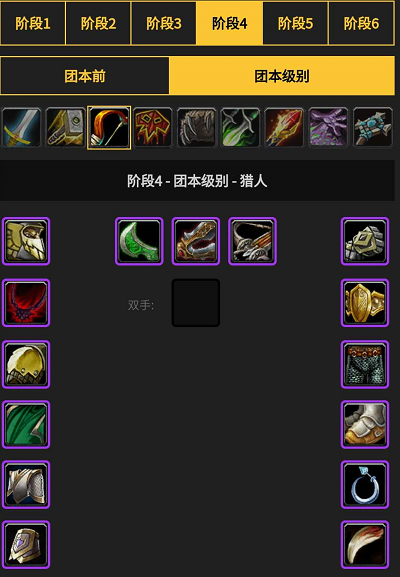Switch to the 阶段1 tab
400x577 pixels.
(x=33, y=24)
